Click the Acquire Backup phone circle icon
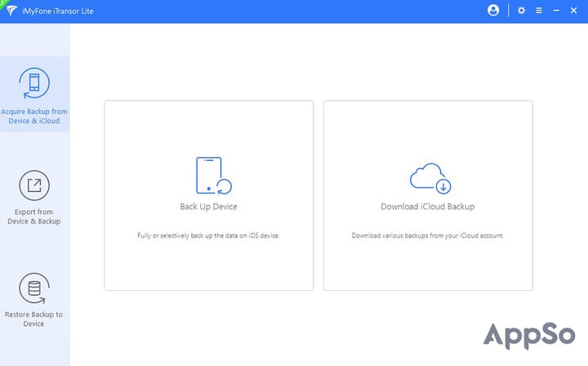Screen dimensions: 588x366 point(34,83)
